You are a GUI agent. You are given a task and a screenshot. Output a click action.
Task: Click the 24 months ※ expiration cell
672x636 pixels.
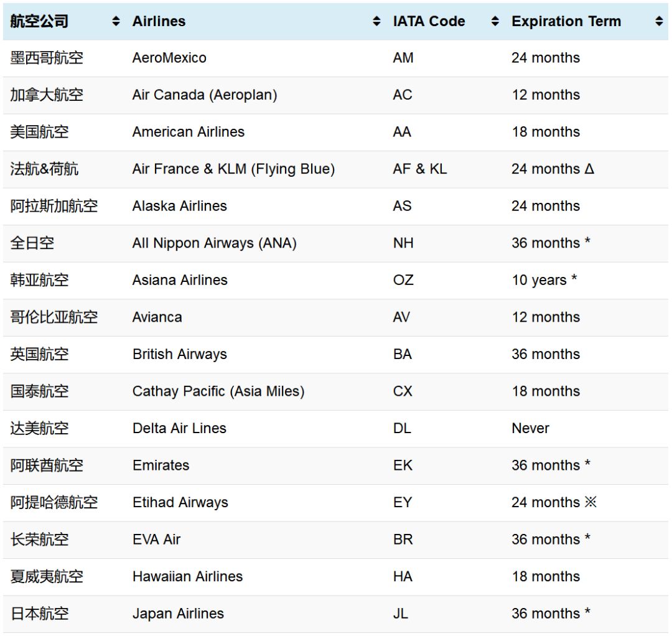coord(554,502)
